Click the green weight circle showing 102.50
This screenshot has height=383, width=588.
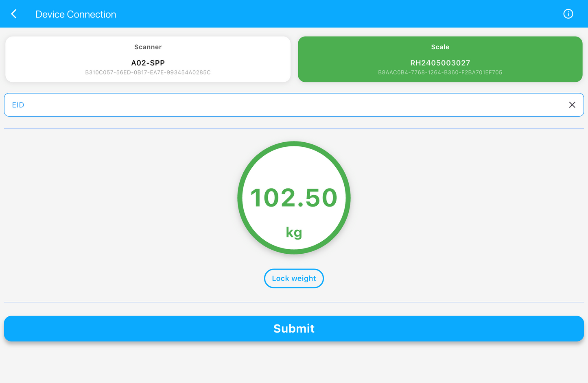click(294, 198)
